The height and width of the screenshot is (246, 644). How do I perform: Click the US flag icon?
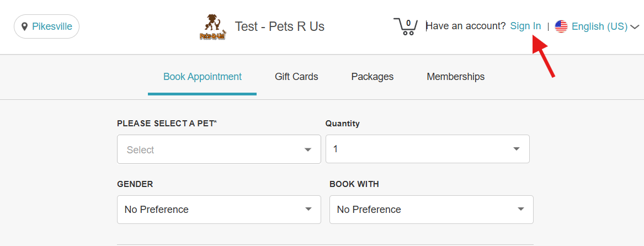(561, 26)
